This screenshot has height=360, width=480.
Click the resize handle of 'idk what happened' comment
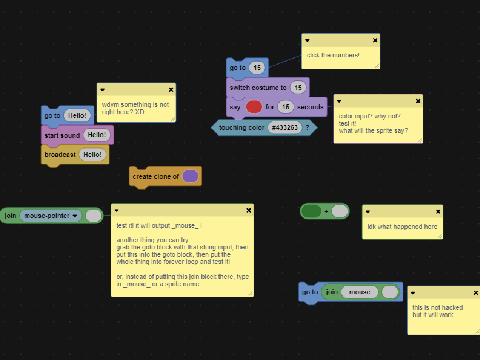tap(440, 236)
